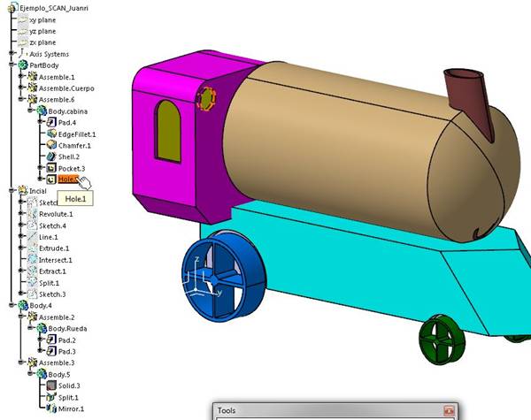The width and height of the screenshot is (531, 420).
Task: Collapse the PartBody tree node
Action: (x=10, y=65)
